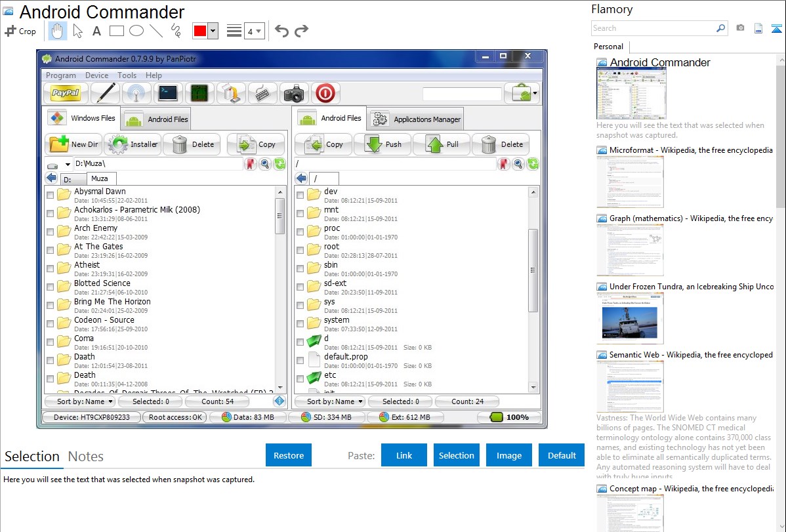Tick the default.prop file checkbox
This screenshot has height=532, width=786.
[x=300, y=360]
